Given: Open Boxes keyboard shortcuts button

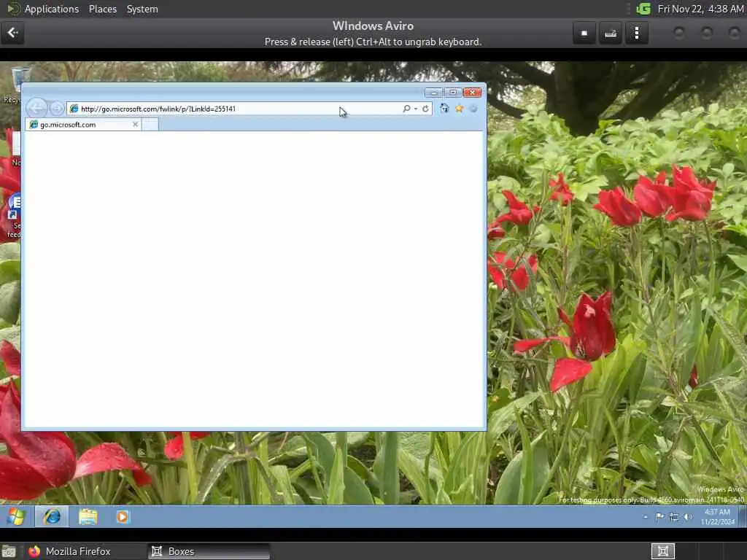Looking at the screenshot, I should 611,33.
